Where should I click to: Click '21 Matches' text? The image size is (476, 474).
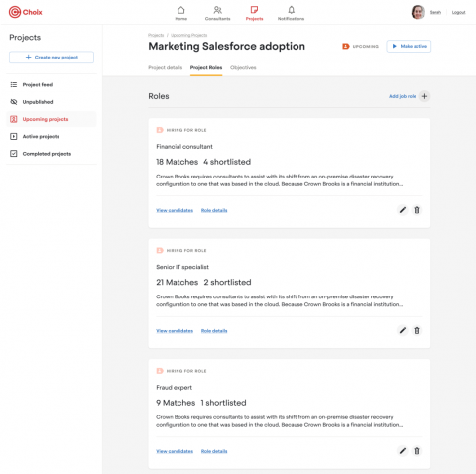178,282
